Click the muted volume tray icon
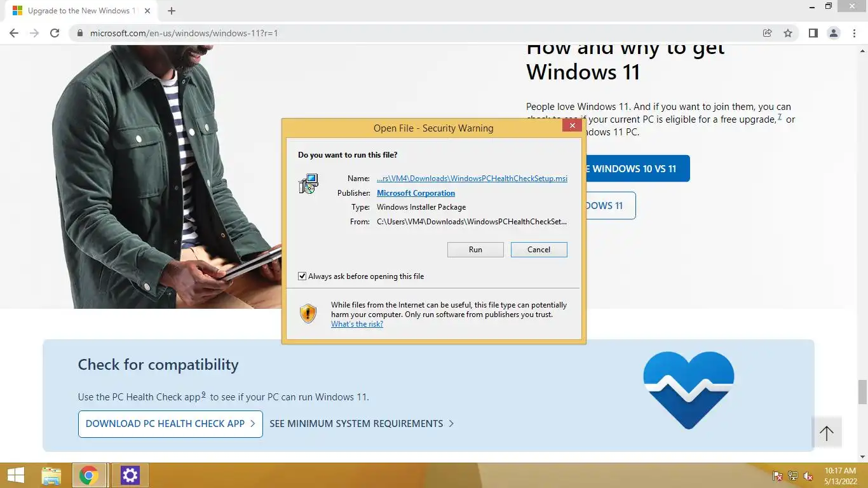This screenshot has height=488, width=868. (808, 476)
